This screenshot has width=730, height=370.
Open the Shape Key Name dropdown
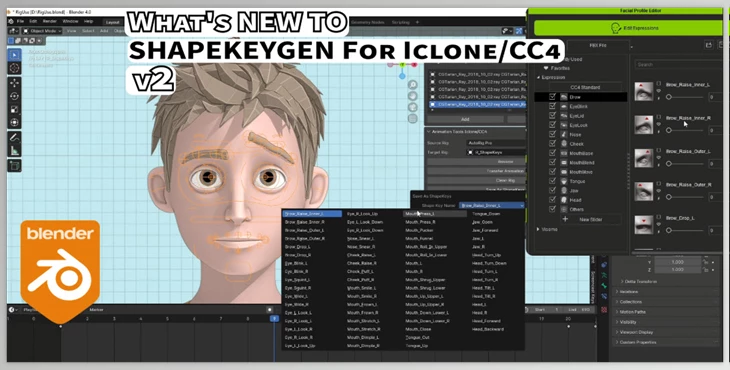492,205
